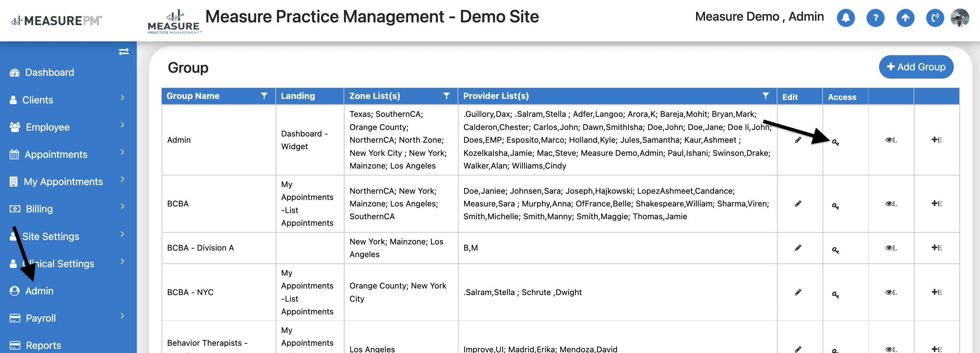Click the eye L icon for BCBA group
The height and width of the screenshot is (353, 980).
(891, 204)
